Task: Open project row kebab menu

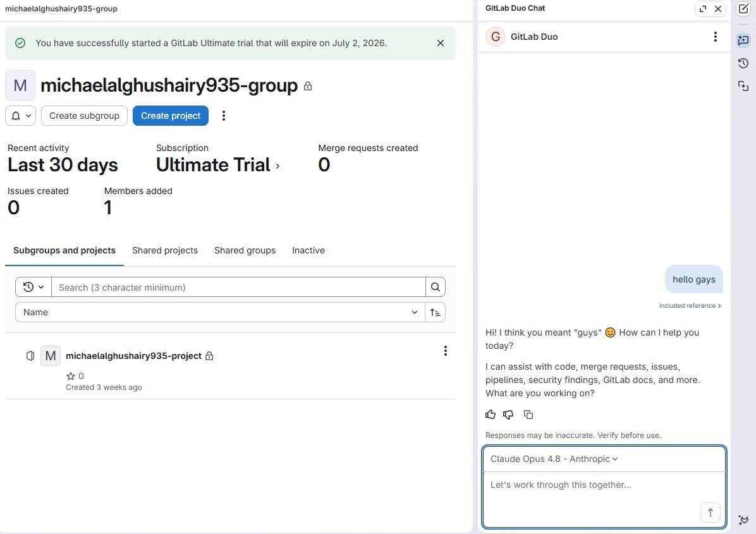Action: coord(446,351)
